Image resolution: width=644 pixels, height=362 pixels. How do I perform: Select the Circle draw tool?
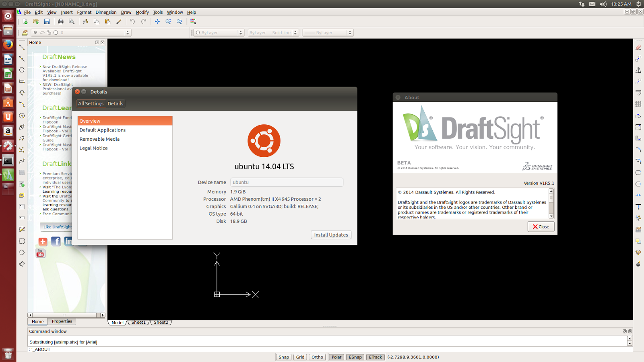click(x=22, y=115)
